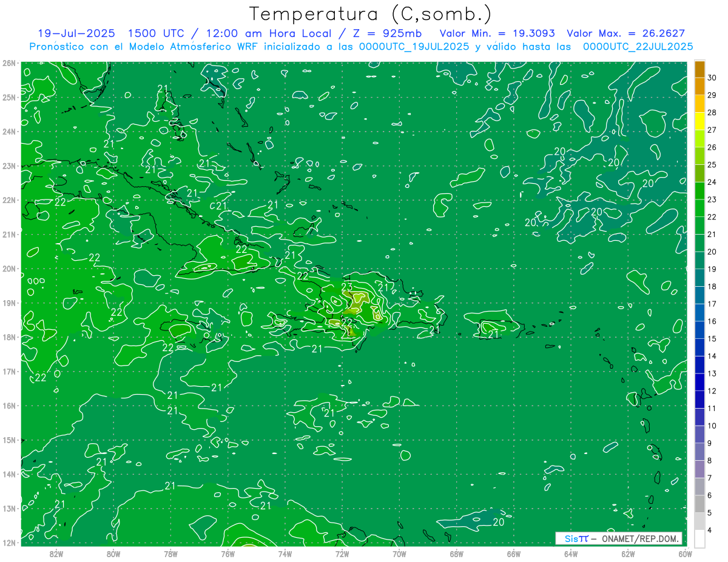This screenshot has width=728, height=562.
Task: Click the 26N latitude axis label
Action: [x=9, y=63]
